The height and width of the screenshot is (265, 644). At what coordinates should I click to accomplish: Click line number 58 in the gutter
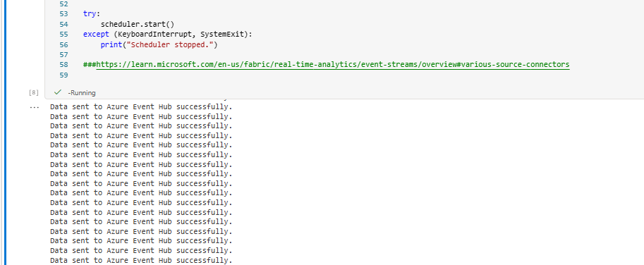[x=63, y=65]
